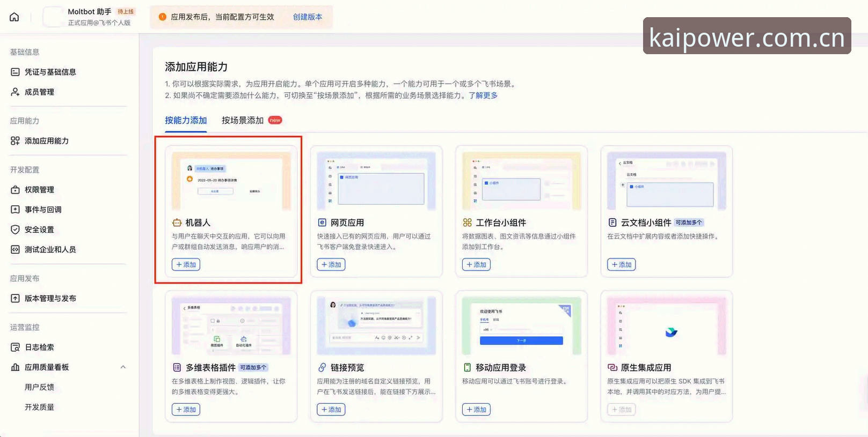This screenshot has height=437, width=868.
Task: Click the 链接预览 card preview image
Action: pos(376,326)
